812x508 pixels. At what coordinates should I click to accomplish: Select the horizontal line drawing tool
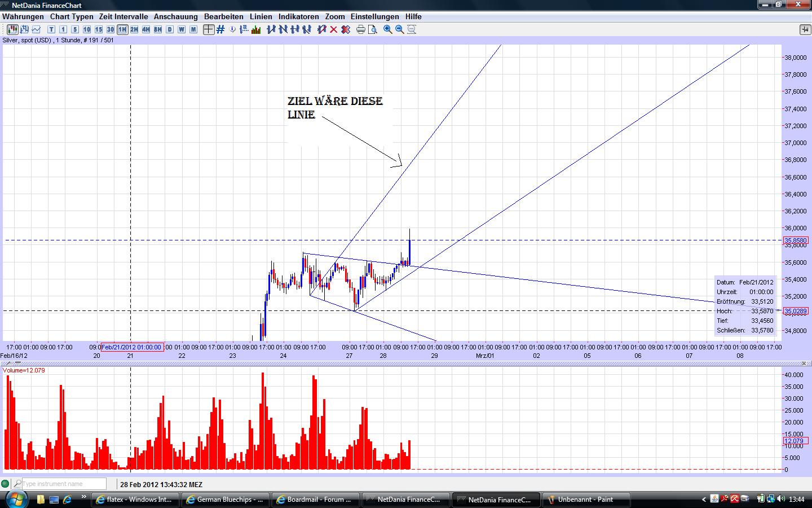295,29
